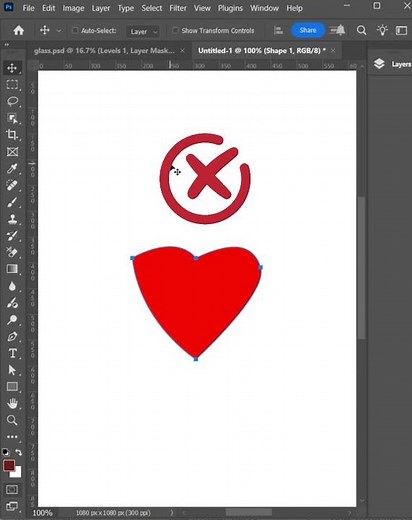Screen dimensions: 412x520
Task: Choose the Lasso tool
Action: (x=12, y=101)
